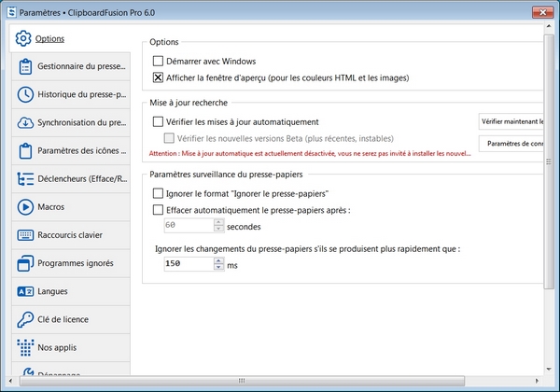Increase the ms value with up arrow
560x392 pixels.
[219, 260]
